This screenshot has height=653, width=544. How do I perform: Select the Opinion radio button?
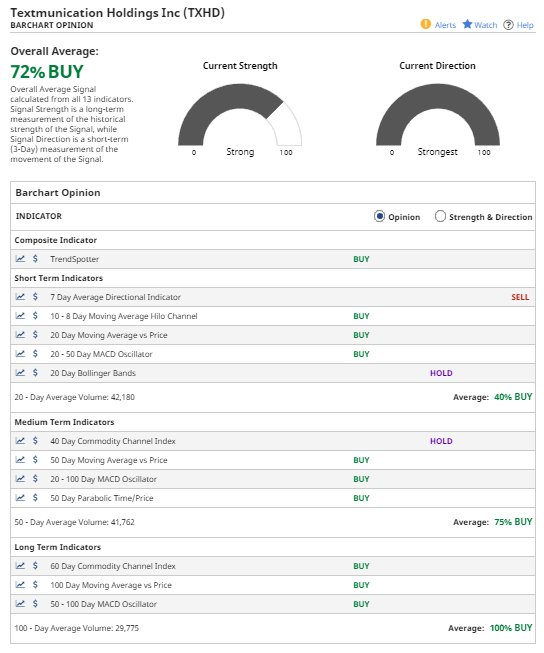coord(379,216)
